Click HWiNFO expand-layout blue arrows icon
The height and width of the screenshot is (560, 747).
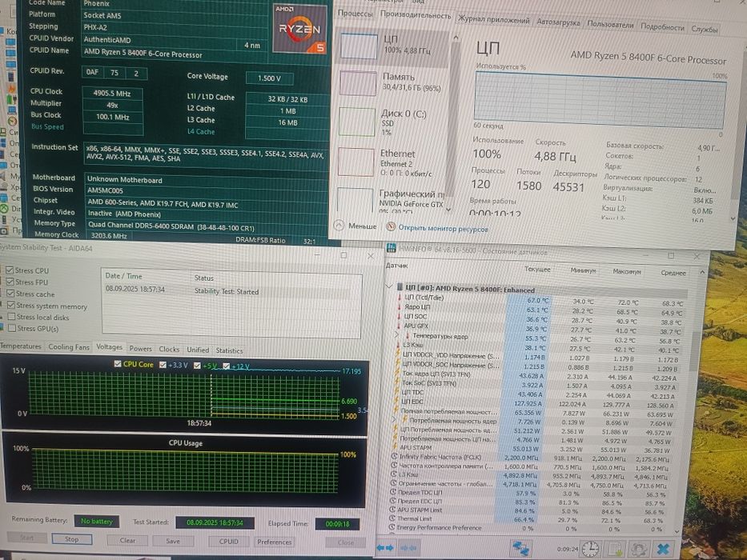point(385,547)
